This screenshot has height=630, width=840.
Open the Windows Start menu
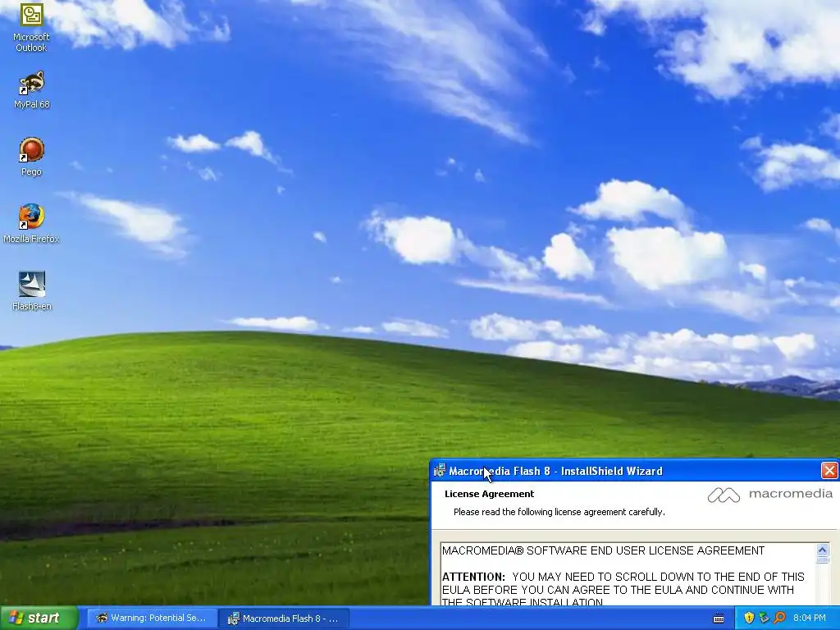tap(39, 618)
